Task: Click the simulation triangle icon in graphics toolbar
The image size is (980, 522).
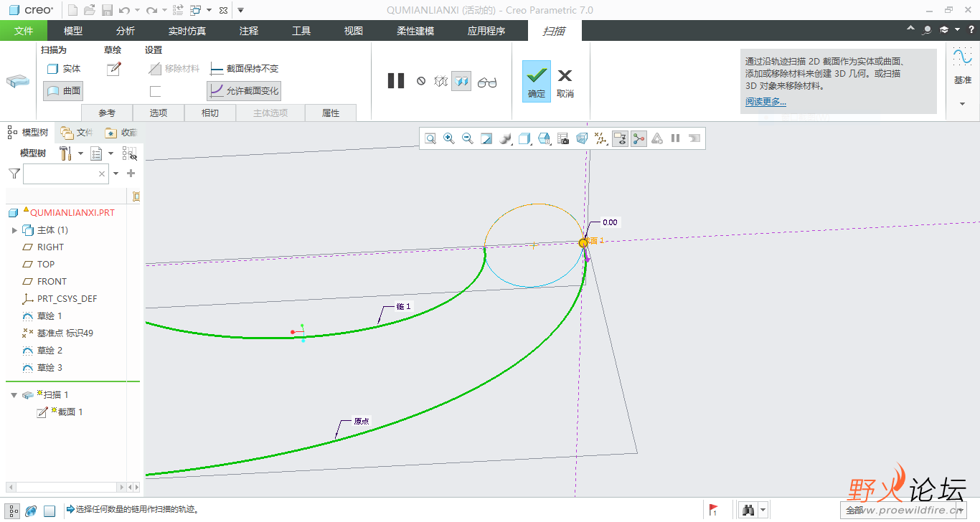Action: [657, 138]
